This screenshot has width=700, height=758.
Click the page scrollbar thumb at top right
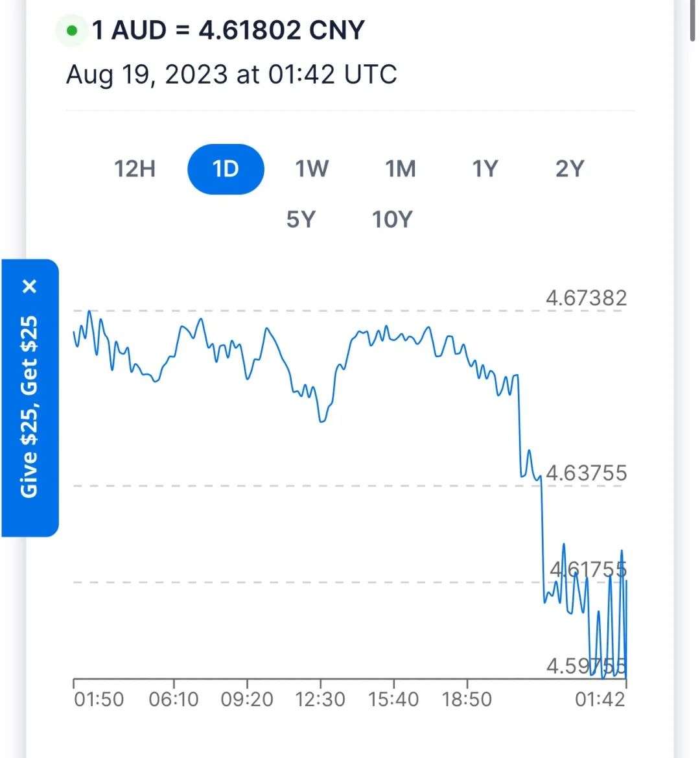click(x=693, y=20)
